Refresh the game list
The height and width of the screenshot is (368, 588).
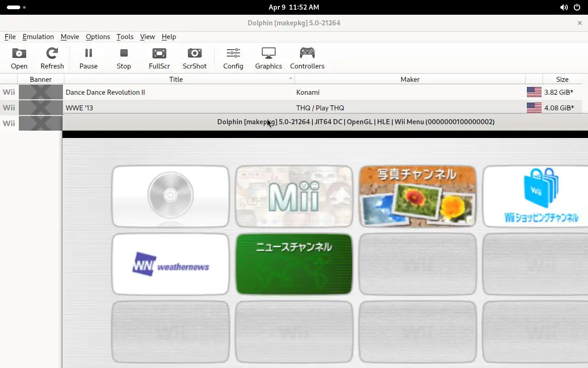point(52,58)
